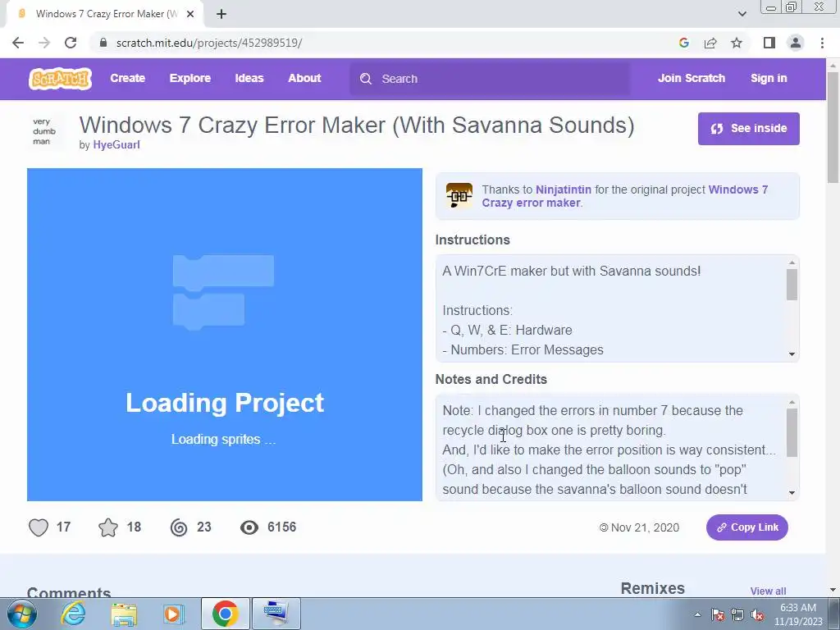
Task: Click Join Scratch
Action: click(x=691, y=78)
